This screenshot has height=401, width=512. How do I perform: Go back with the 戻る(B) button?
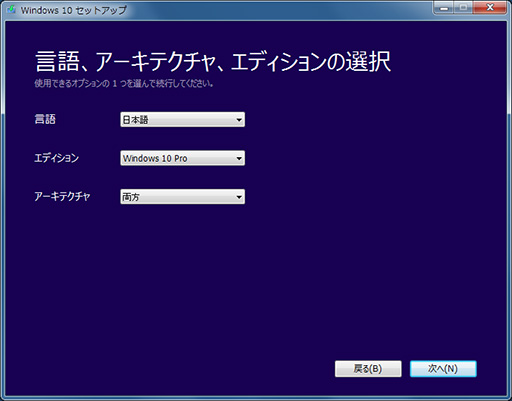[x=368, y=369]
